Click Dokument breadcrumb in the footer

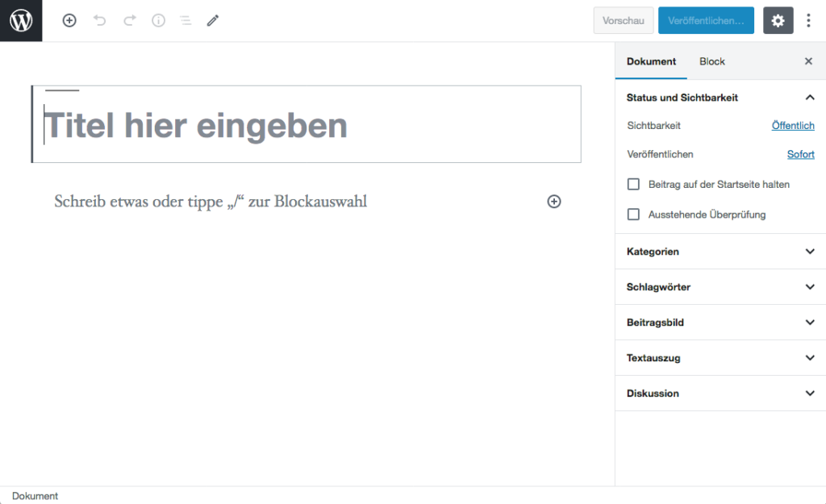pyautogui.click(x=35, y=496)
